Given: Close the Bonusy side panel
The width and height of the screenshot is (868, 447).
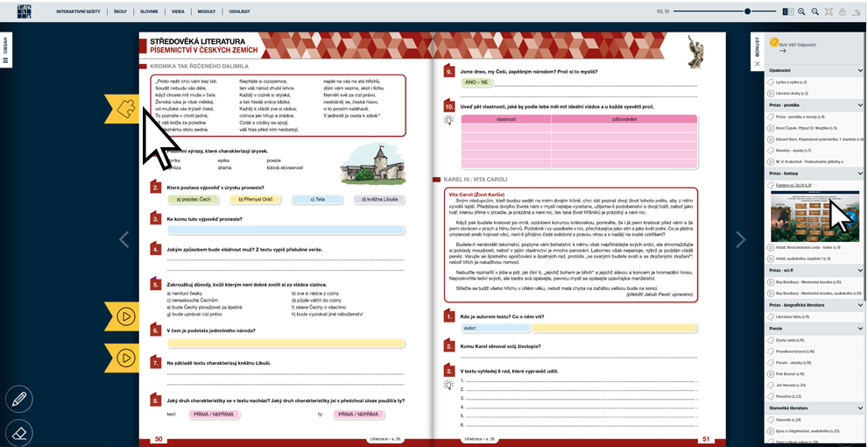Looking at the screenshot, I should tap(758, 64).
